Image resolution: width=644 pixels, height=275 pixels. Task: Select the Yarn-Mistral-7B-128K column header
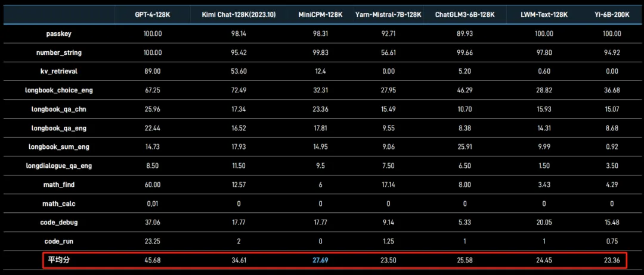tap(389, 15)
